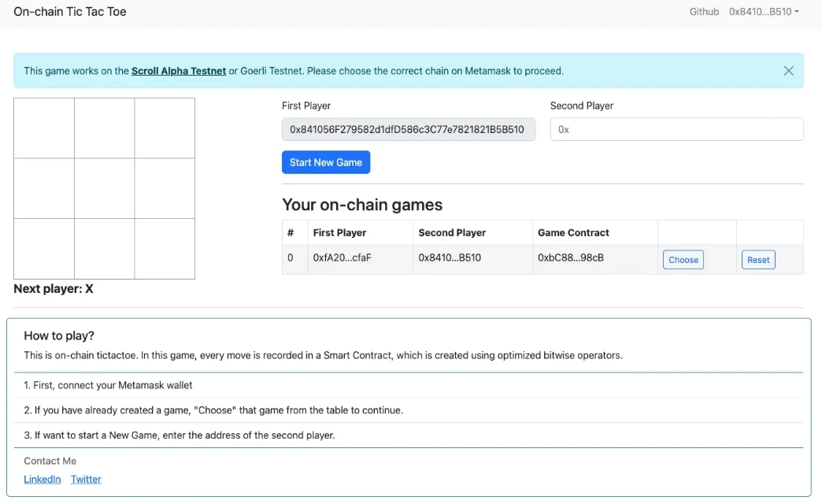Viewport: 822px width, 504px height.
Task: Focus the Second Player address field
Action: pyautogui.click(x=676, y=129)
